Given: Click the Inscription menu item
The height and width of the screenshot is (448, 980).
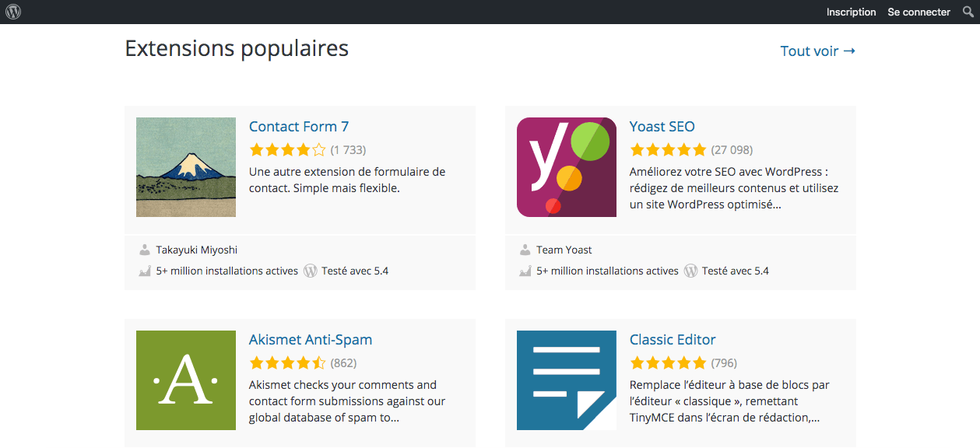Looking at the screenshot, I should 851,12.
